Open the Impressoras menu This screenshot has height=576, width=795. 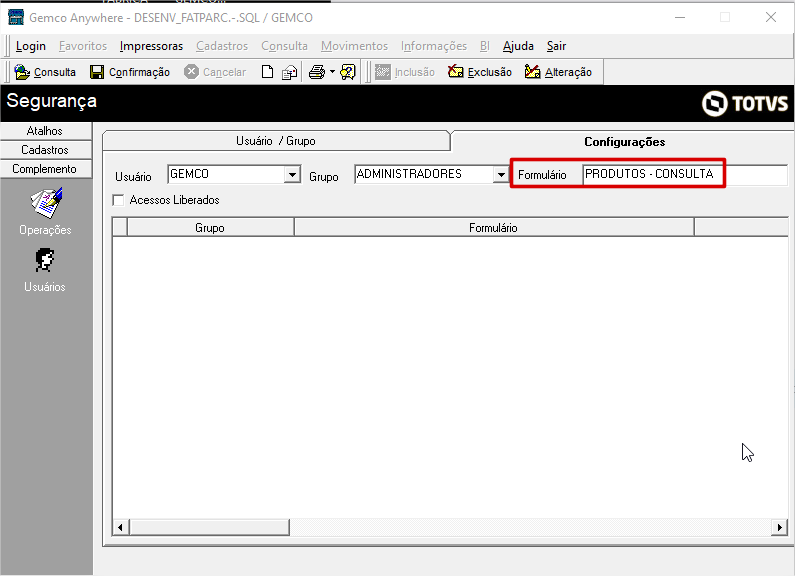point(151,46)
